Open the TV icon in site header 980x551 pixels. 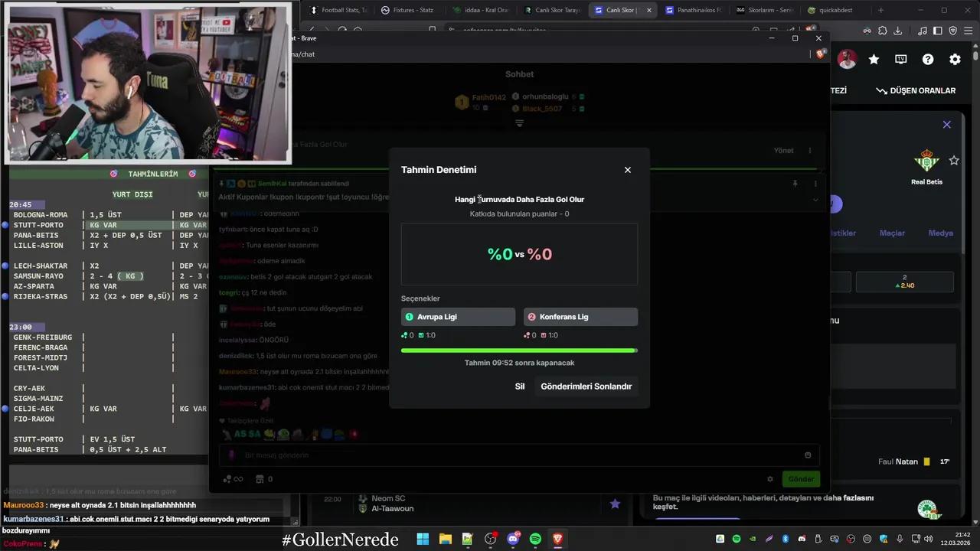(901, 59)
